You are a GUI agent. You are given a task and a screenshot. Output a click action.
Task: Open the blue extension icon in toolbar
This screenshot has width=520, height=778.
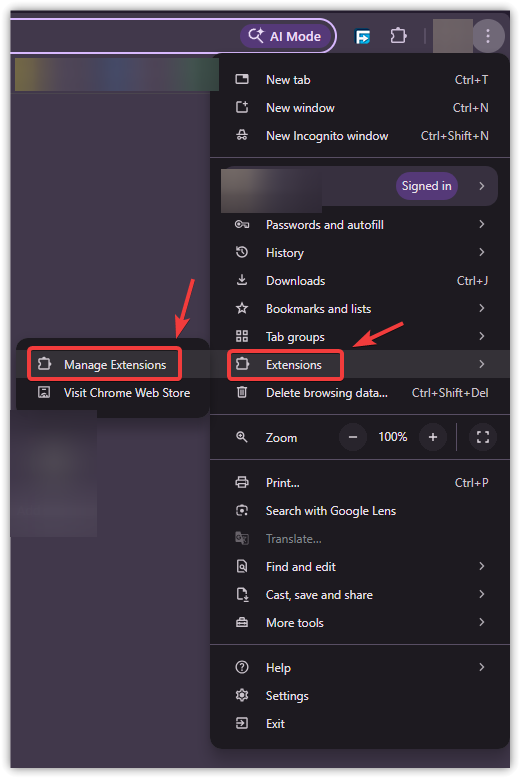(x=363, y=36)
